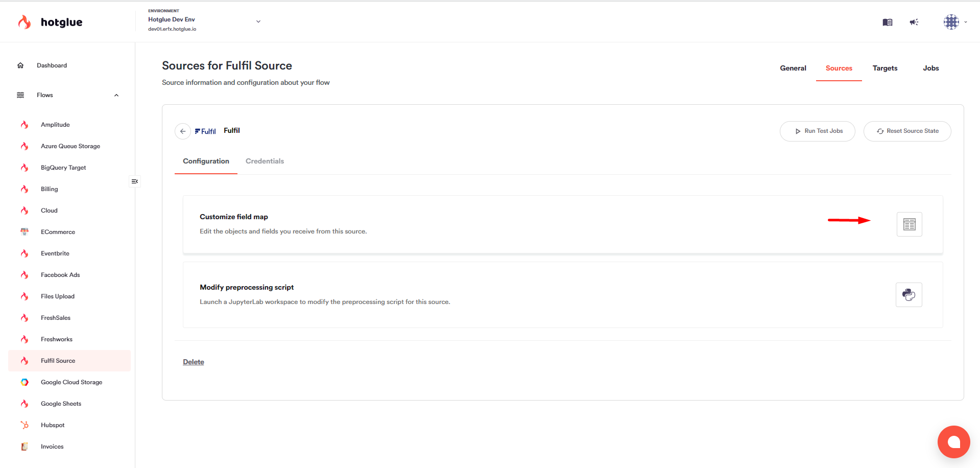The width and height of the screenshot is (980, 468).
Task: Open the customize field map table icon
Action: [x=909, y=224]
